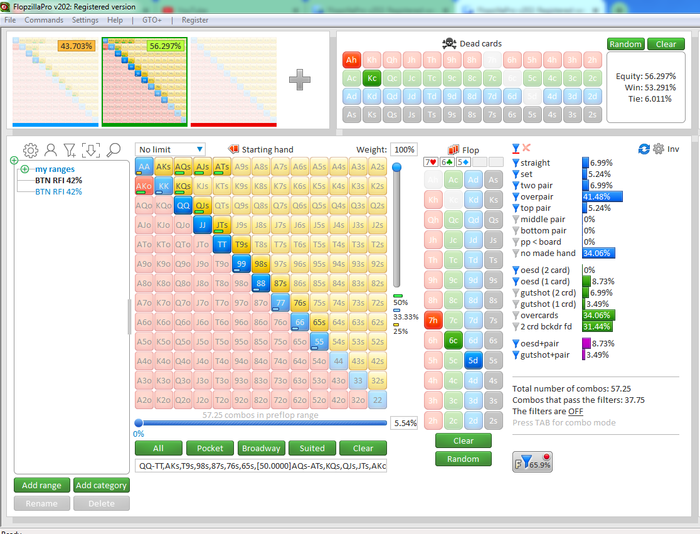Click the Add range button
This screenshot has height=534, width=700.
pyautogui.click(x=42, y=485)
